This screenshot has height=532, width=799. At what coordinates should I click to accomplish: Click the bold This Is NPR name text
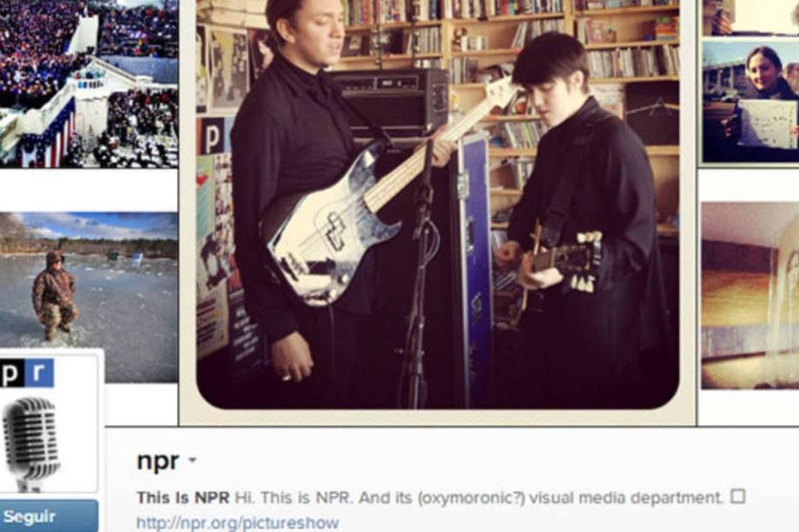183,497
